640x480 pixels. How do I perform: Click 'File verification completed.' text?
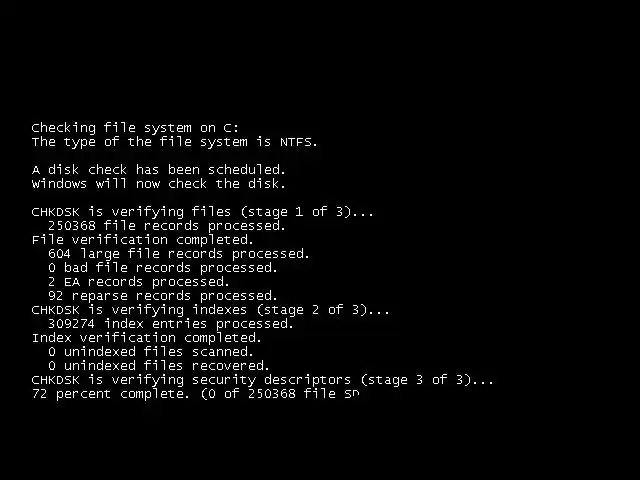143,240
